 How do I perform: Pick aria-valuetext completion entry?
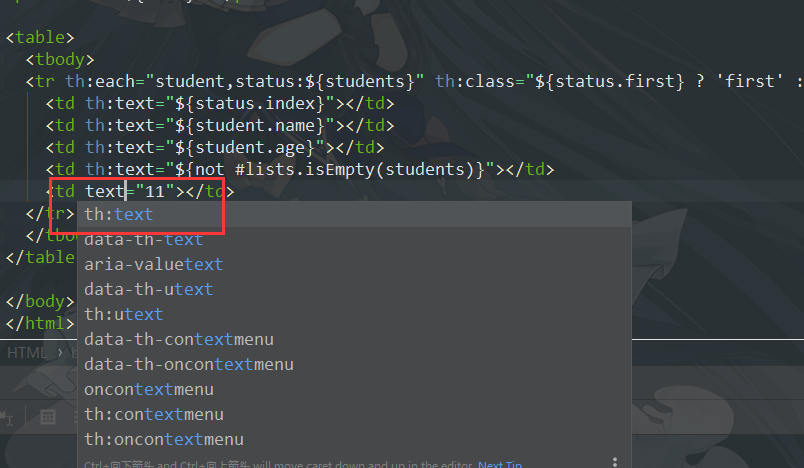[354, 264]
